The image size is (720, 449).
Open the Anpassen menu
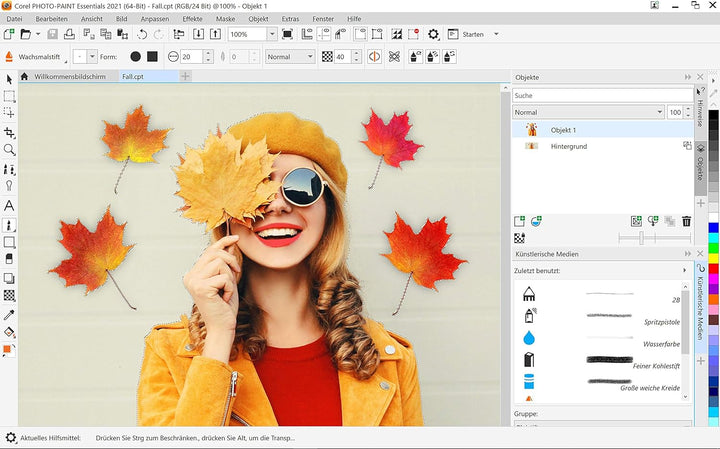click(x=155, y=19)
